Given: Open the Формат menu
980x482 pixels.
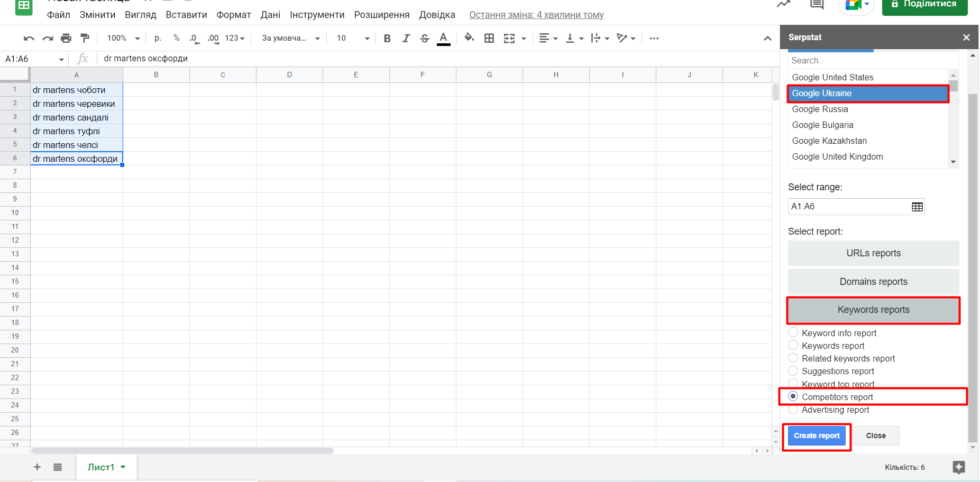Looking at the screenshot, I should pos(233,15).
